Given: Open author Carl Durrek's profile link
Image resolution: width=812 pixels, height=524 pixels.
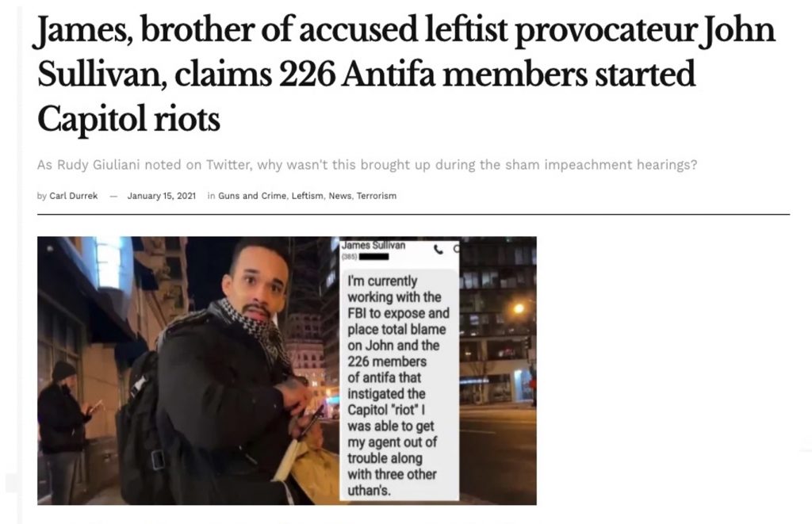Looking at the screenshot, I should point(73,196).
